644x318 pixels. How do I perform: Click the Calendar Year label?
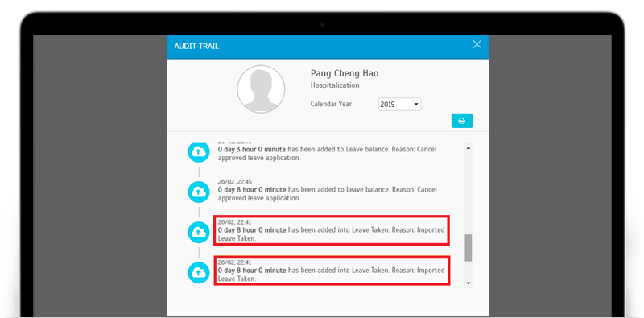click(331, 104)
